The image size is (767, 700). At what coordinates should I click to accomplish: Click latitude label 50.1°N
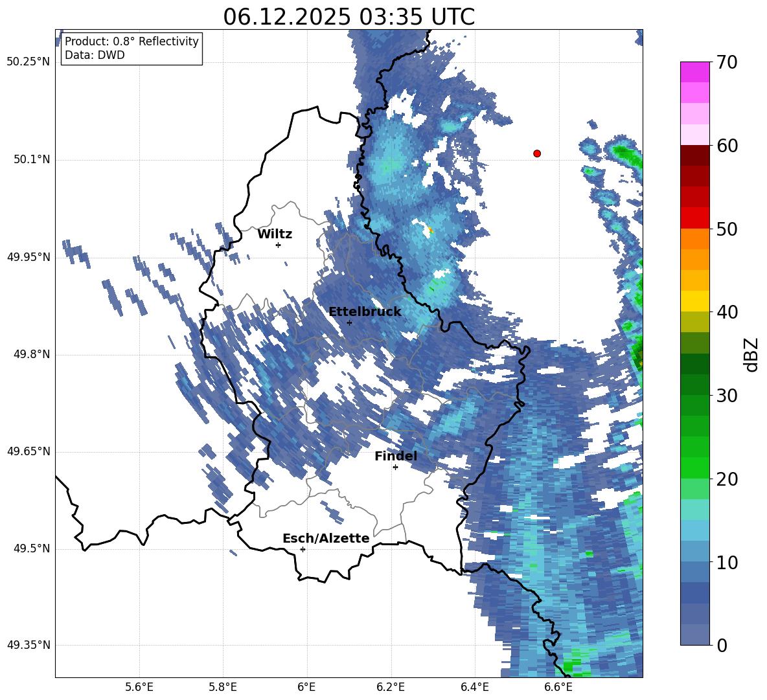[32, 160]
